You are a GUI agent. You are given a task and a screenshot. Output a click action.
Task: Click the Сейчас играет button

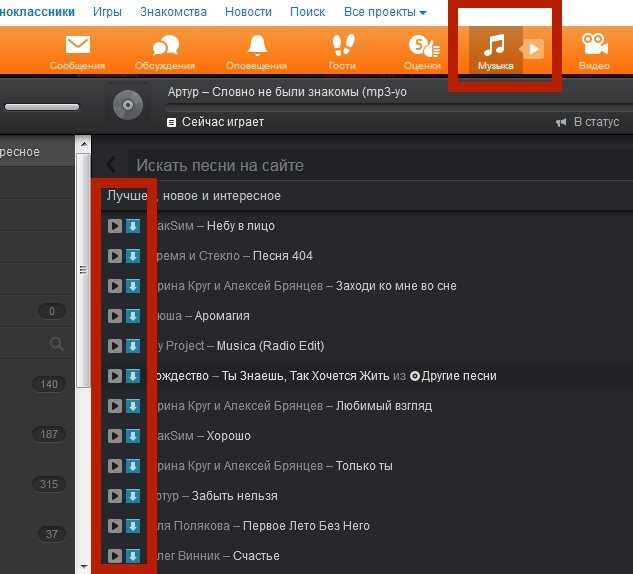216,122
